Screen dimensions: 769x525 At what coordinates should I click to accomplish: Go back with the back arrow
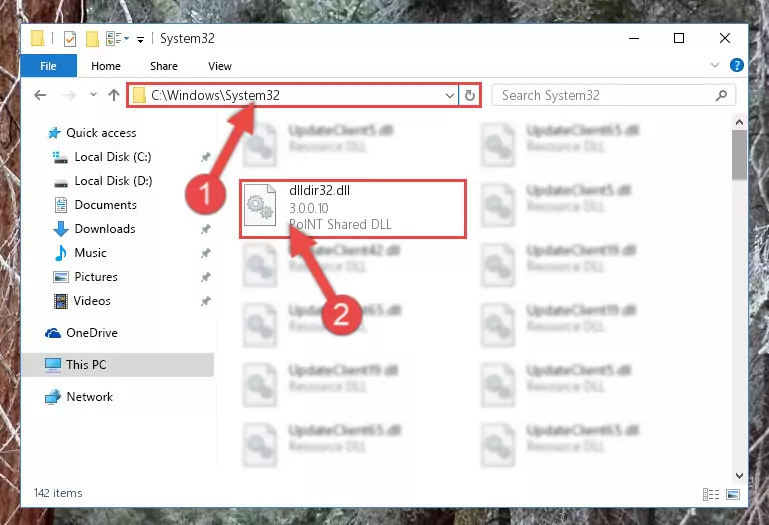(x=40, y=95)
